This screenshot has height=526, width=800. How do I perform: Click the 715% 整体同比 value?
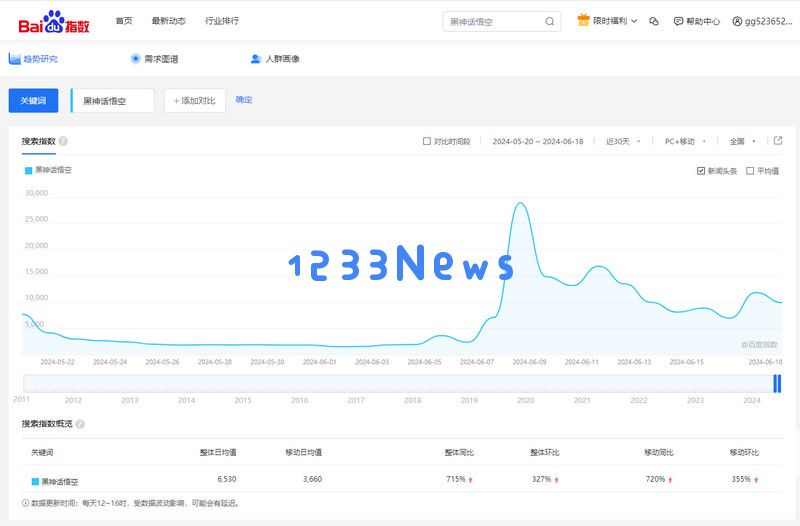pyautogui.click(x=456, y=479)
